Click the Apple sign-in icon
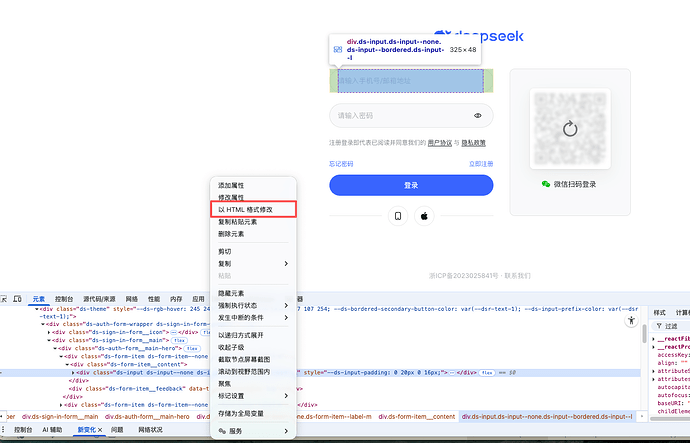Viewport: 690px width, 443px height. (424, 216)
